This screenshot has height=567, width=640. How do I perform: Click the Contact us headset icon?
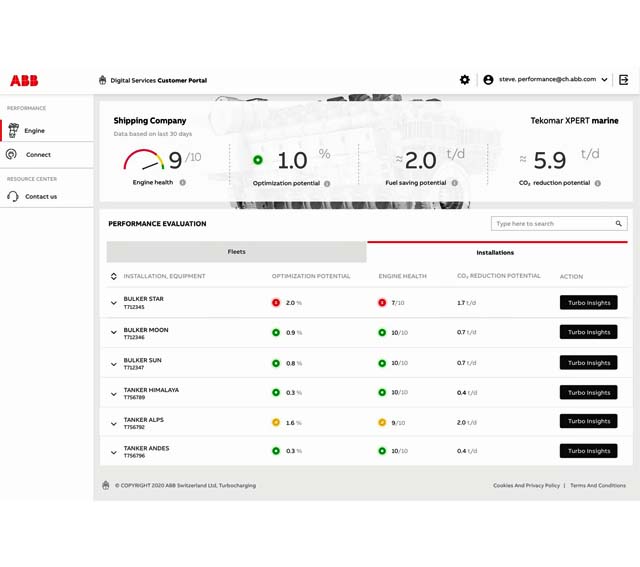click(13, 196)
